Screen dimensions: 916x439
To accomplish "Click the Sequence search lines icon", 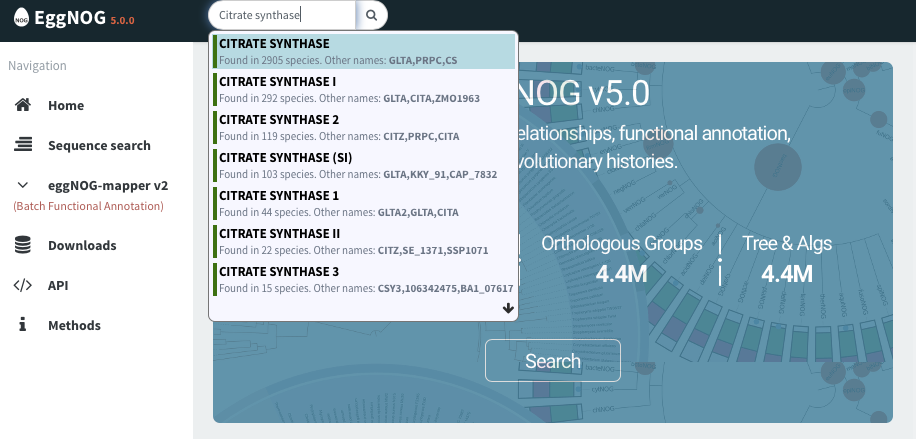I will pyautogui.click(x=23, y=145).
